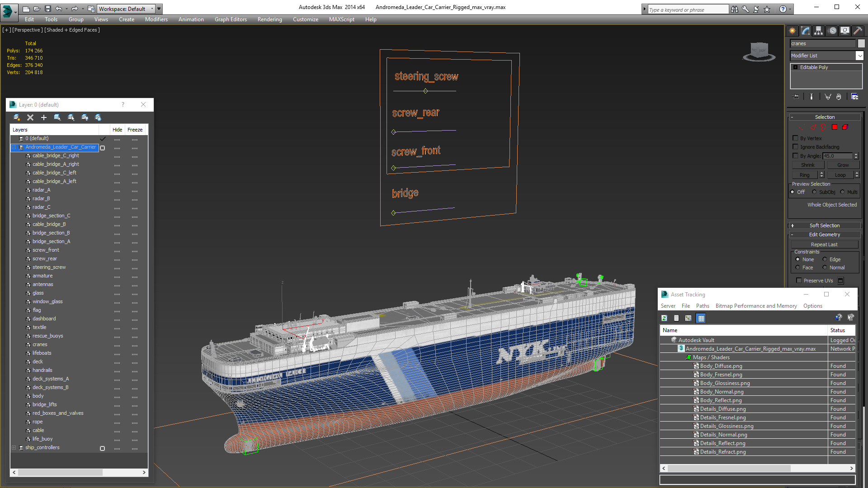This screenshot has height=488, width=868.
Task: Collapse the Selection rollout
Action: click(x=824, y=117)
